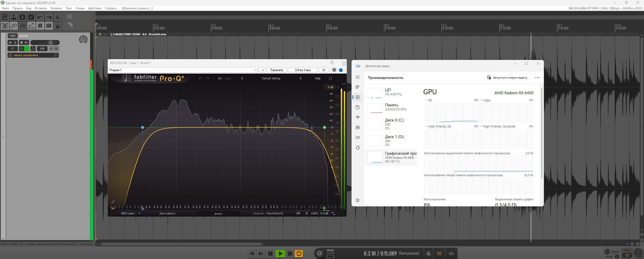Click the track volume slider knob
The image size is (644, 259).
click(x=51, y=43)
